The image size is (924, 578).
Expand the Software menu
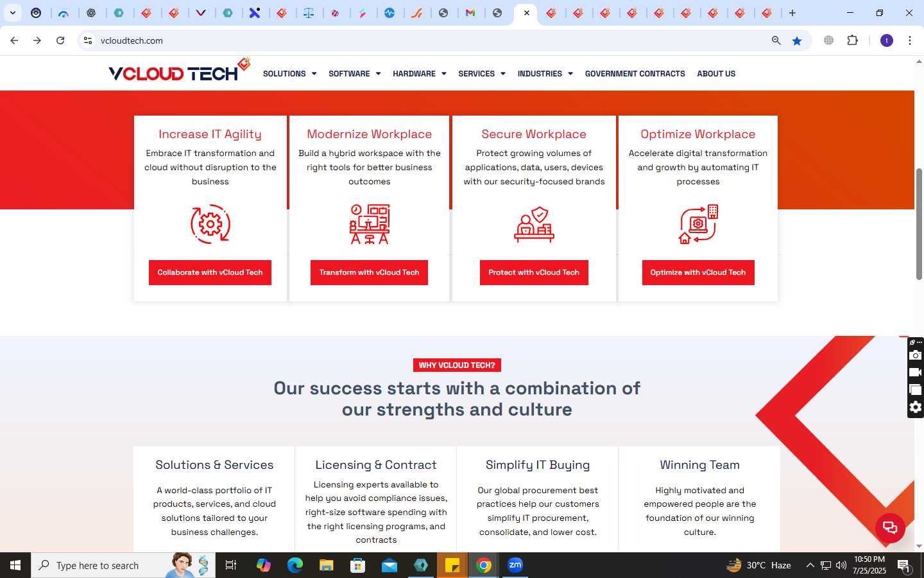[354, 74]
